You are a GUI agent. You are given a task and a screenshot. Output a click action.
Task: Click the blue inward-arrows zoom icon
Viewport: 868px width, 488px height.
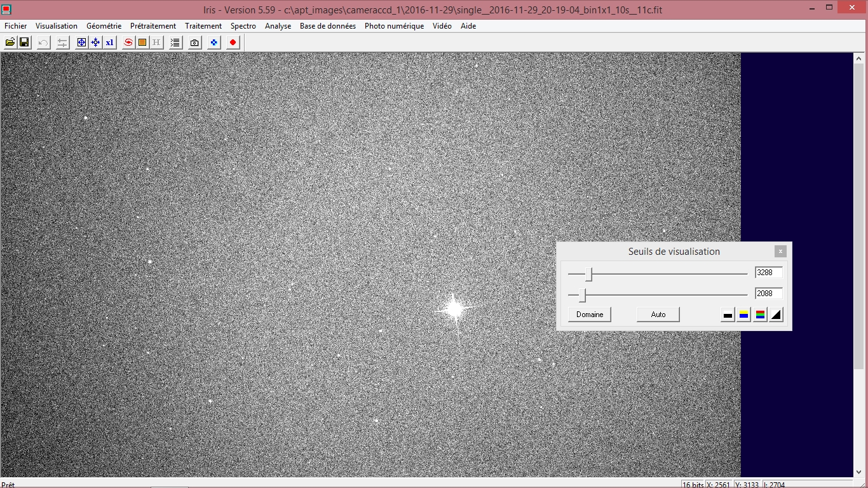tap(95, 43)
